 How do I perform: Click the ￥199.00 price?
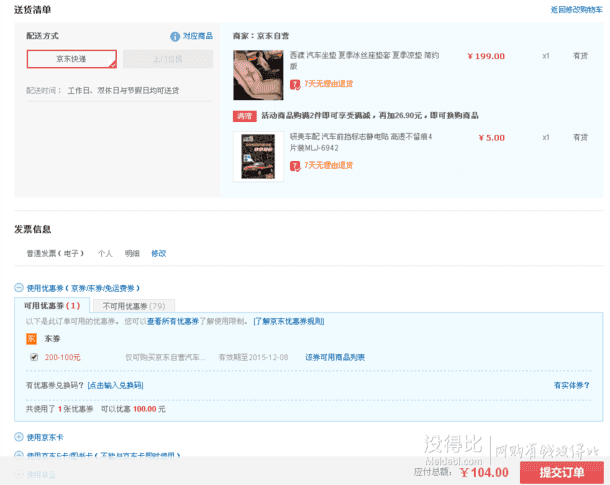pos(486,56)
